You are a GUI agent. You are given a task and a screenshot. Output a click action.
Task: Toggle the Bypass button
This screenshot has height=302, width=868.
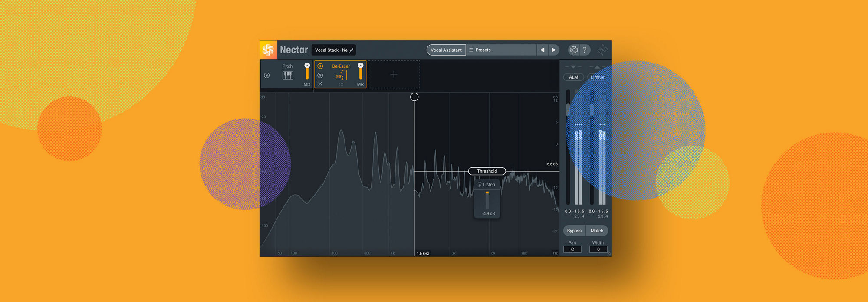point(574,231)
